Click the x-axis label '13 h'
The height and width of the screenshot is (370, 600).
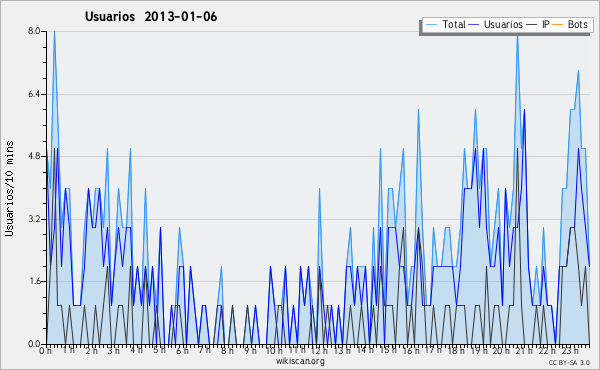(x=342, y=350)
